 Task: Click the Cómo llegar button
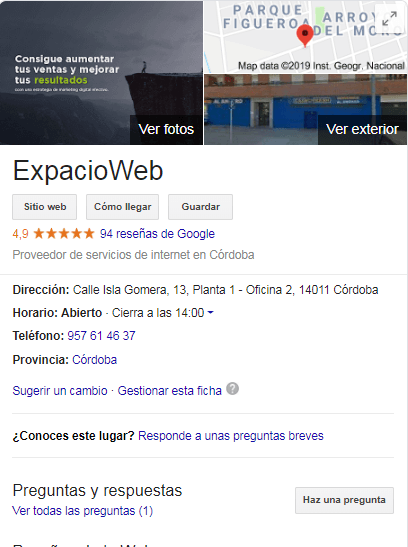[122, 207]
